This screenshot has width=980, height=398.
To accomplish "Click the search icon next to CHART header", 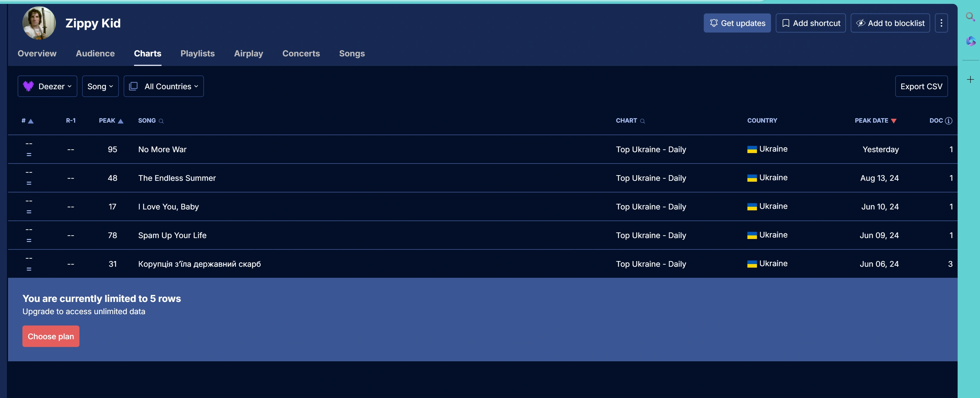I will click(x=643, y=121).
